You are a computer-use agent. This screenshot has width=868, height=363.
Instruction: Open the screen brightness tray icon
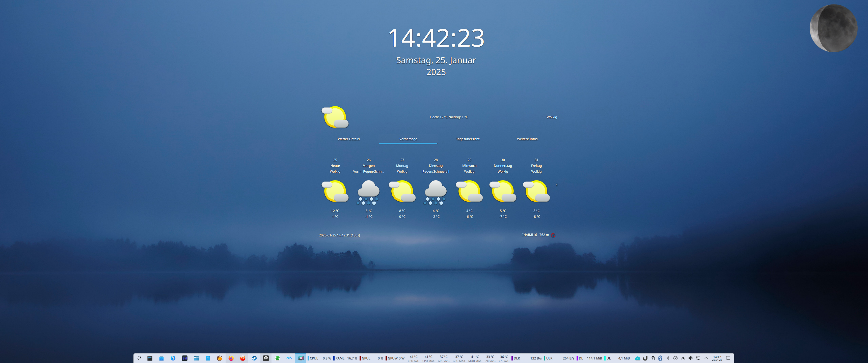pos(683,358)
